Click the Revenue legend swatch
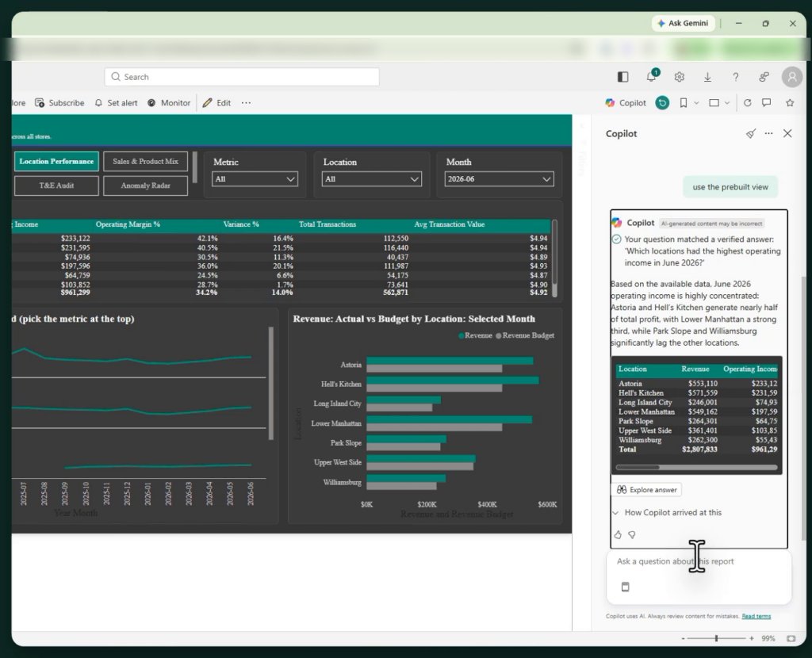The height and width of the screenshot is (658, 812). tap(461, 336)
